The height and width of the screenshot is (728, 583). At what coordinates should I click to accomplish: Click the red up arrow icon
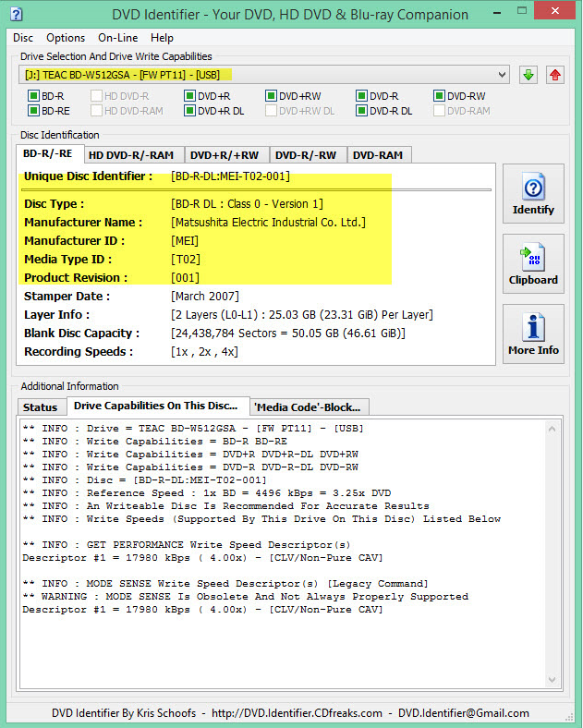click(x=555, y=74)
